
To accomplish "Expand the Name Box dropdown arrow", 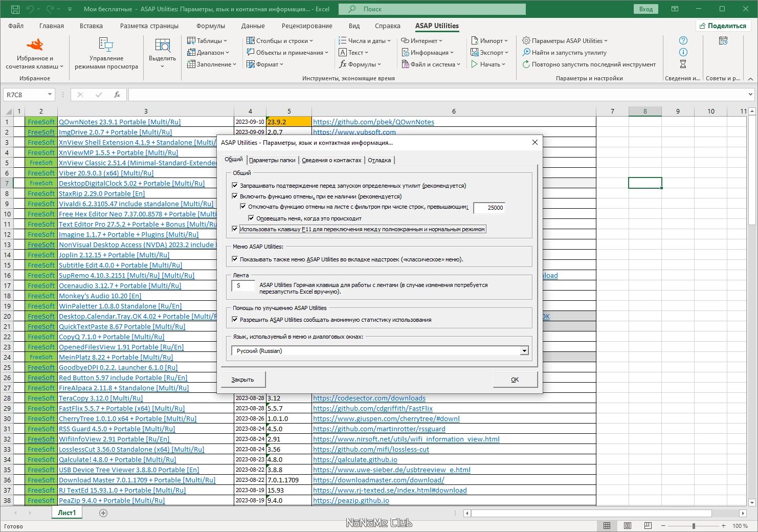I will [50, 95].
